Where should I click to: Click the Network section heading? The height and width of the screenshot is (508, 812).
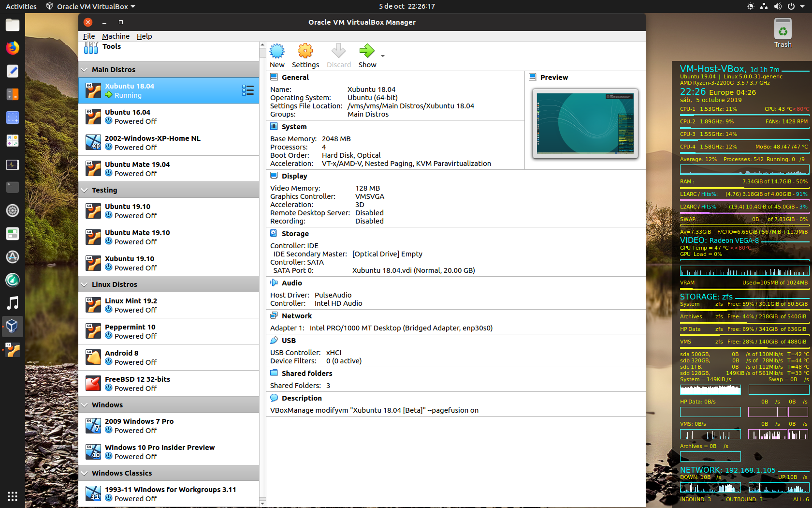(297, 316)
